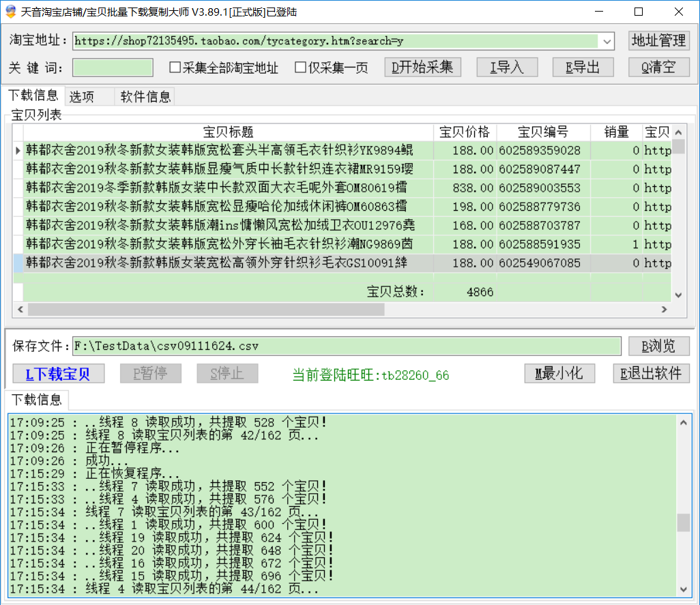Enable 采集全部淘宝地址 checkbox
This screenshot has width=700, height=605.
(175, 68)
